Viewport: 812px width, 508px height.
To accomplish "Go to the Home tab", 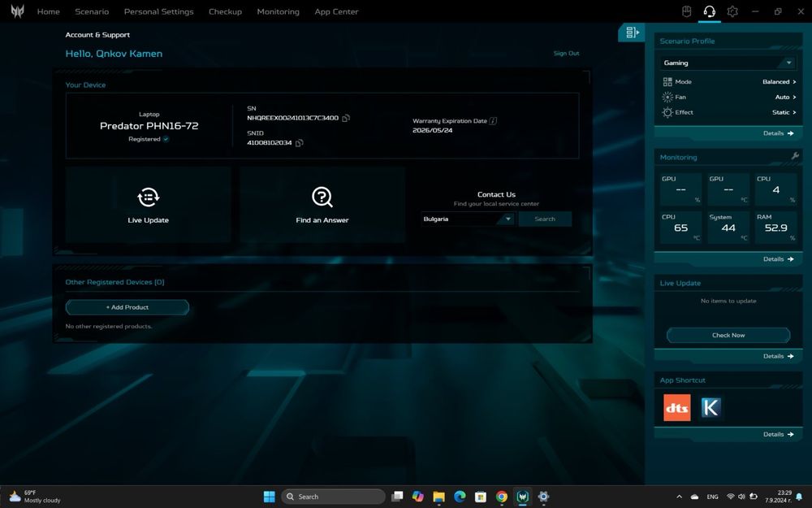I will [48, 11].
